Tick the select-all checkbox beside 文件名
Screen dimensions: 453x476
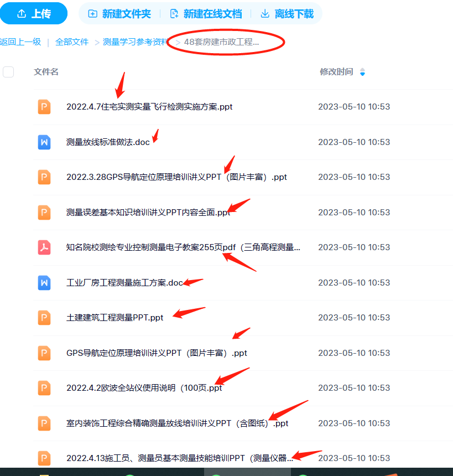coord(8,72)
